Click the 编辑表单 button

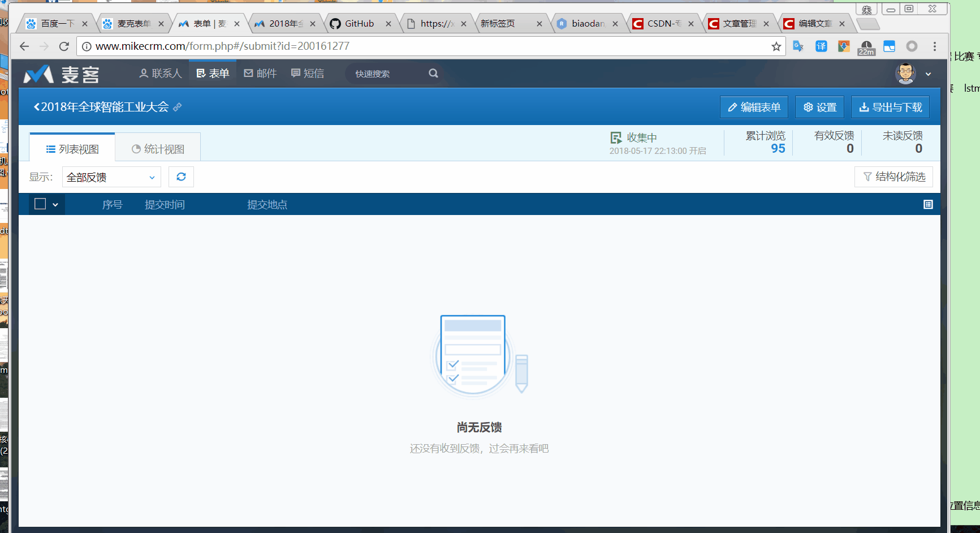point(754,107)
